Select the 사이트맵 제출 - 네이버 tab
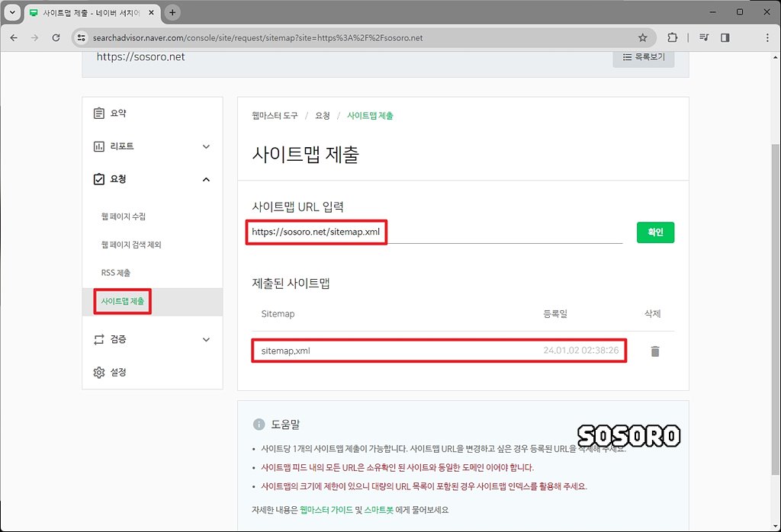Image resolution: width=781 pixels, height=532 pixels. point(92,13)
